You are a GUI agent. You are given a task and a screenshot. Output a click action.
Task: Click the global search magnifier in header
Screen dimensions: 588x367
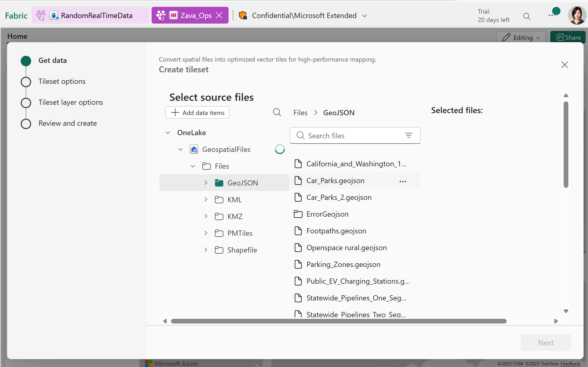(527, 16)
